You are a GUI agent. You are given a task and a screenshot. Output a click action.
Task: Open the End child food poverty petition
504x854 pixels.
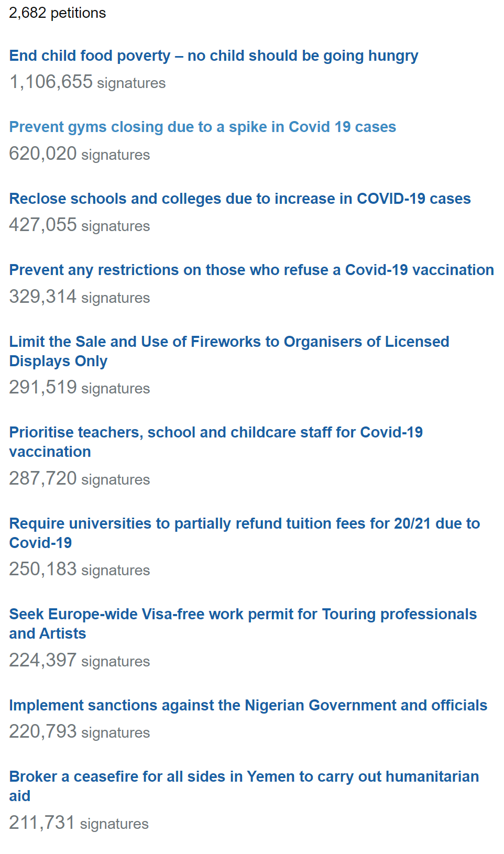[213, 56]
